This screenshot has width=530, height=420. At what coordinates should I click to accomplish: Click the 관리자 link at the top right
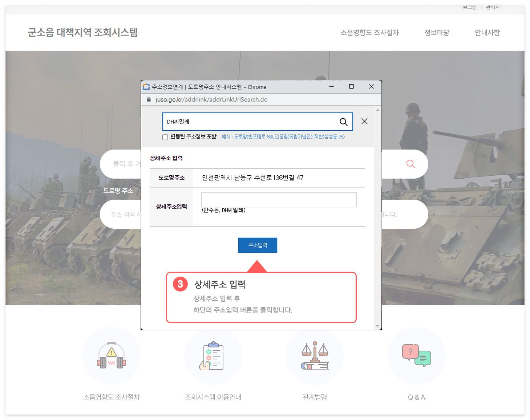click(x=492, y=7)
